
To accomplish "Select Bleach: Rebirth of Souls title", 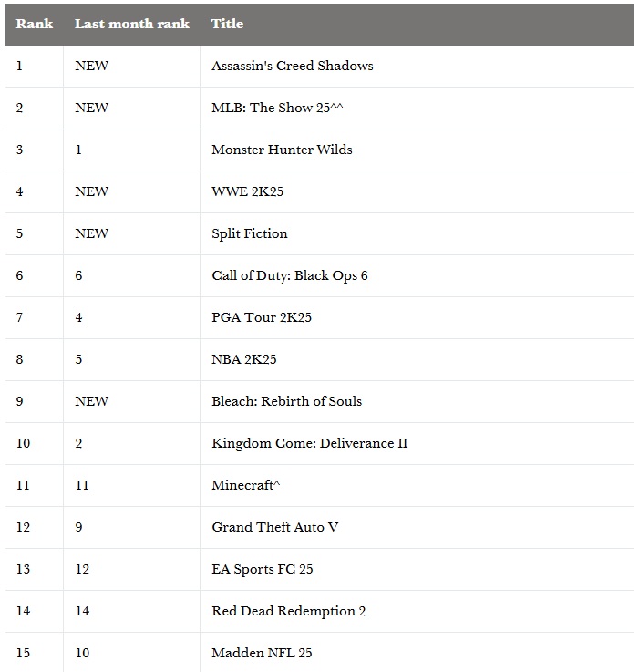I will coord(286,401).
